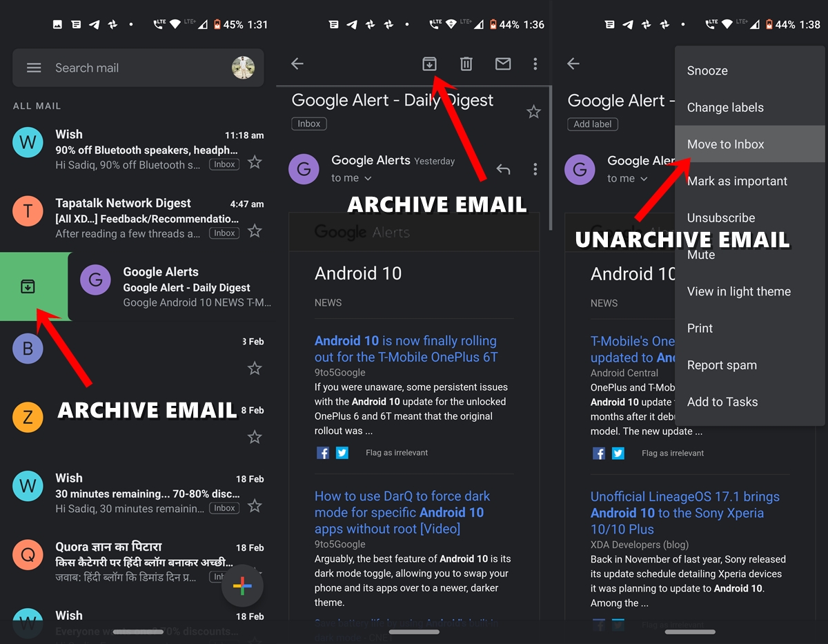
Task: Open the Google Alert - Daily Digest list row
Action: tap(172, 286)
